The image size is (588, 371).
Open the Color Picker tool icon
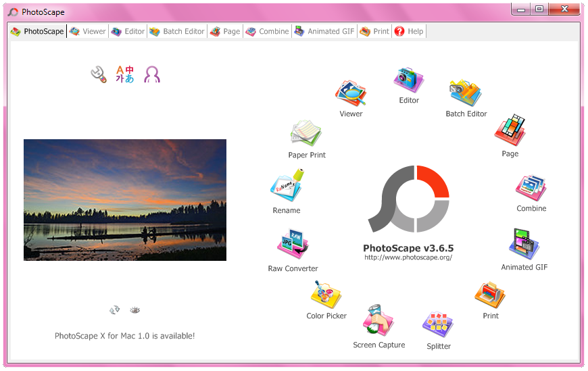pyautogui.click(x=326, y=295)
